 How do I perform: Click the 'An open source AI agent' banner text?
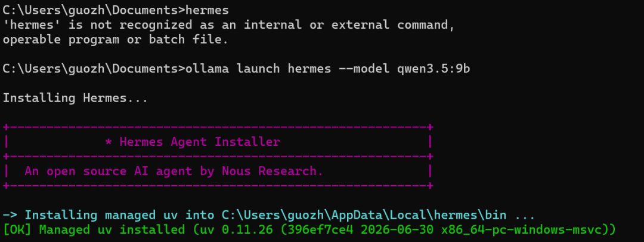click(x=109, y=171)
